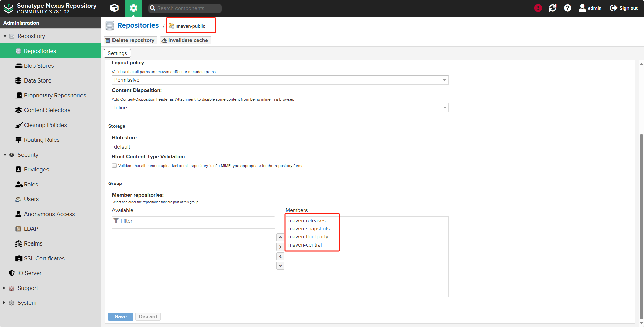Image resolution: width=644 pixels, height=327 pixels.
Task: Click the add to Members right arrow
Action: (x=280, y=247)
